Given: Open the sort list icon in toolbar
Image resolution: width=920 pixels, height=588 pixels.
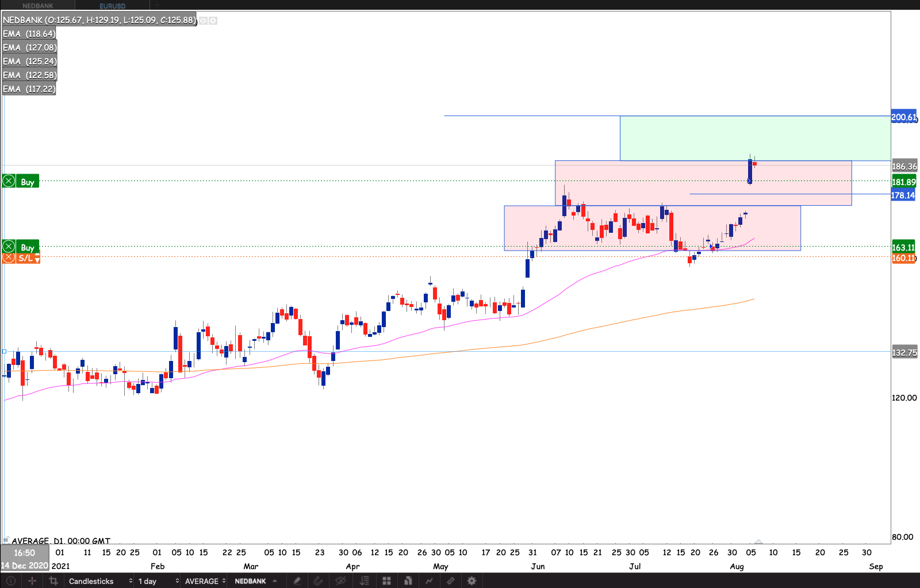Looking at the screenshot, I should [x=364, y=581].
